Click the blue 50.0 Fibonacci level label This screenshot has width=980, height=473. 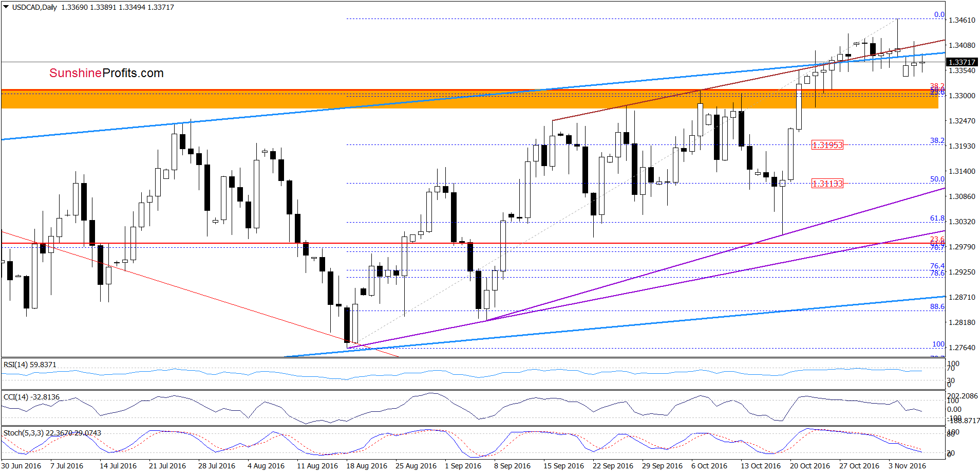[x=937, y=179]
